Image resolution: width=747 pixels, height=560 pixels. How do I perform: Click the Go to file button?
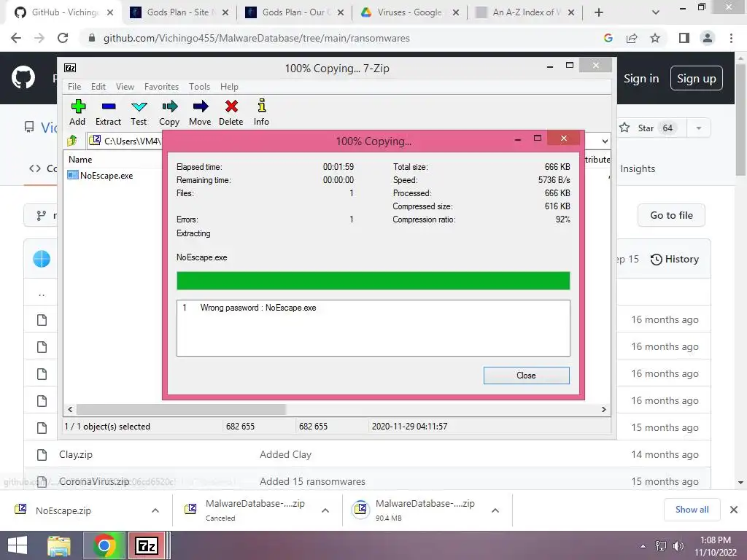671,215
